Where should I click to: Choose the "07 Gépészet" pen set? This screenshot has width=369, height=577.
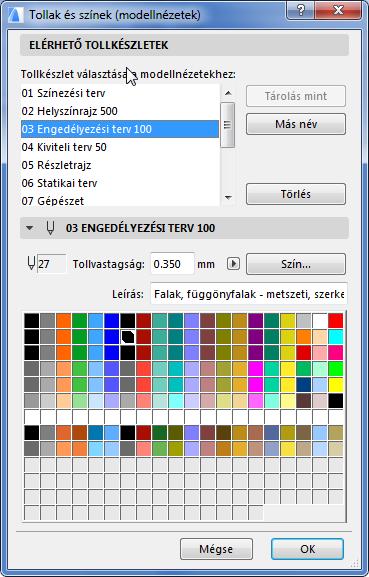pyautogui.click(x=120, y=200)
